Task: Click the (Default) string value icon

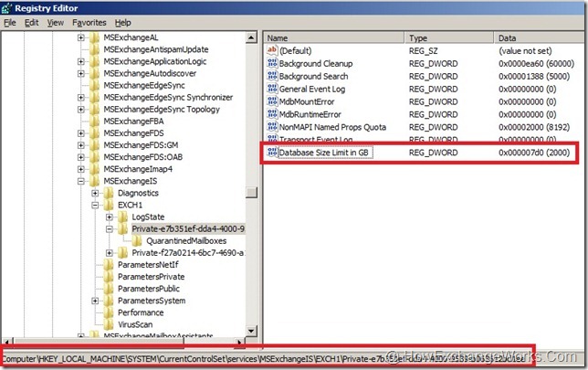Action: click(272, 50)
